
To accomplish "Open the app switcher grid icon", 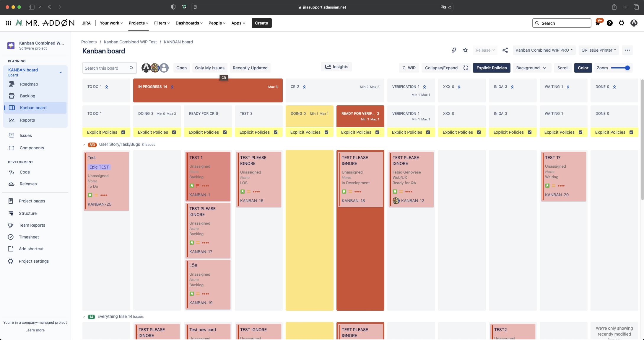I will (x=9, y=23).
